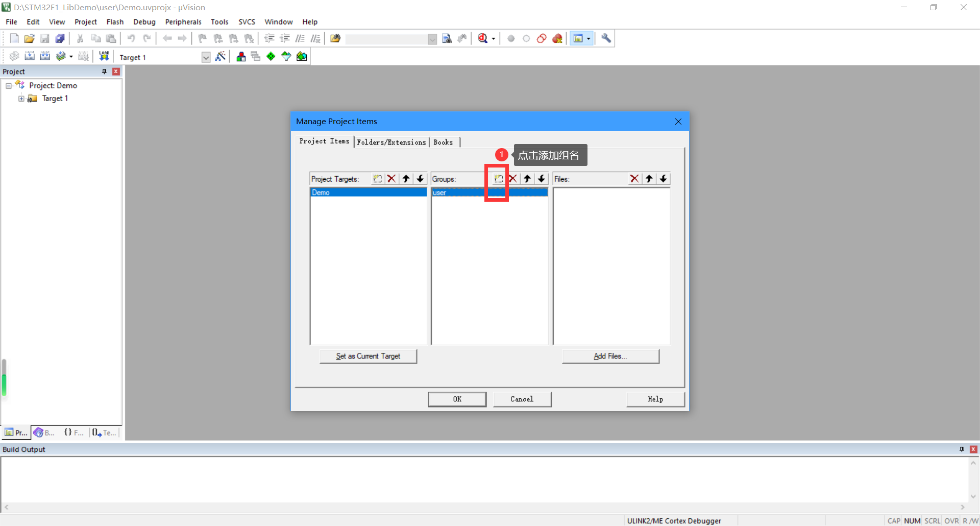This screenshot has width=980, height=526.
Task: Move file down in Files
Action: pos(663,179)
